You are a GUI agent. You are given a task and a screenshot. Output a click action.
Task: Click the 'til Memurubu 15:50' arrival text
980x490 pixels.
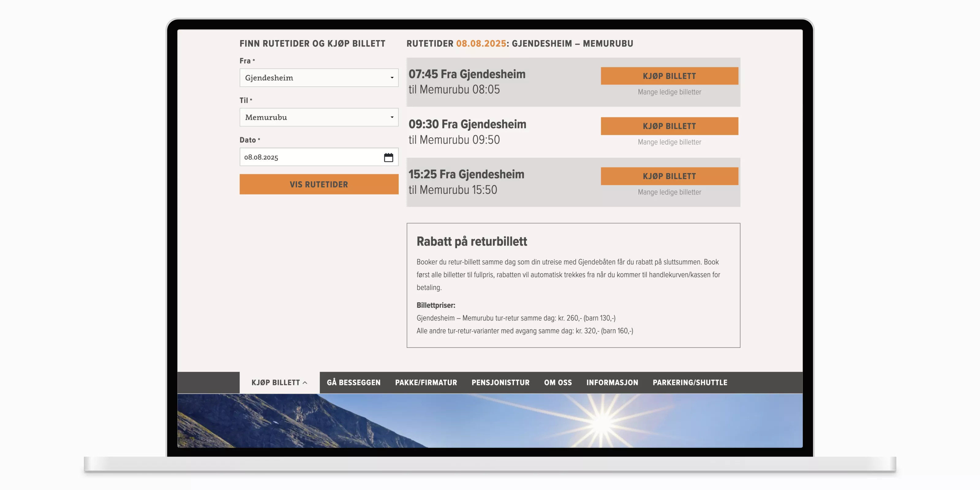pyautogui.click(x=453, y=190)
